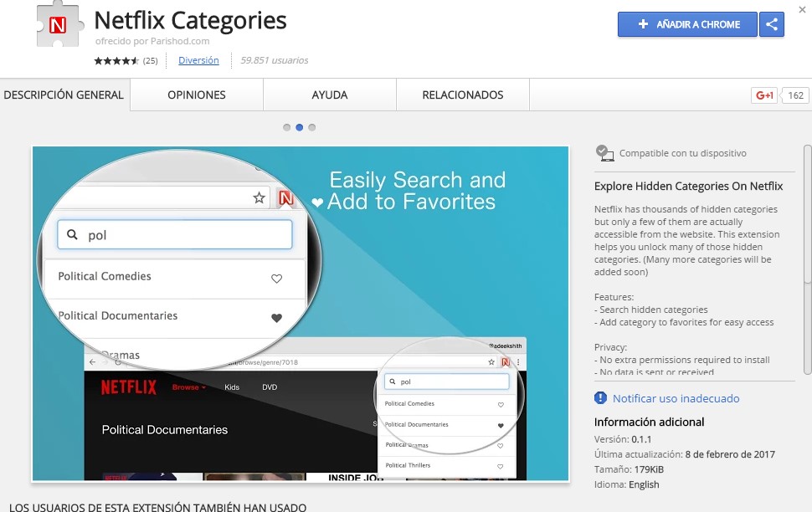Switch to the Relacionados tab
This screenshot has height=512, width=812.
[462, 95]
